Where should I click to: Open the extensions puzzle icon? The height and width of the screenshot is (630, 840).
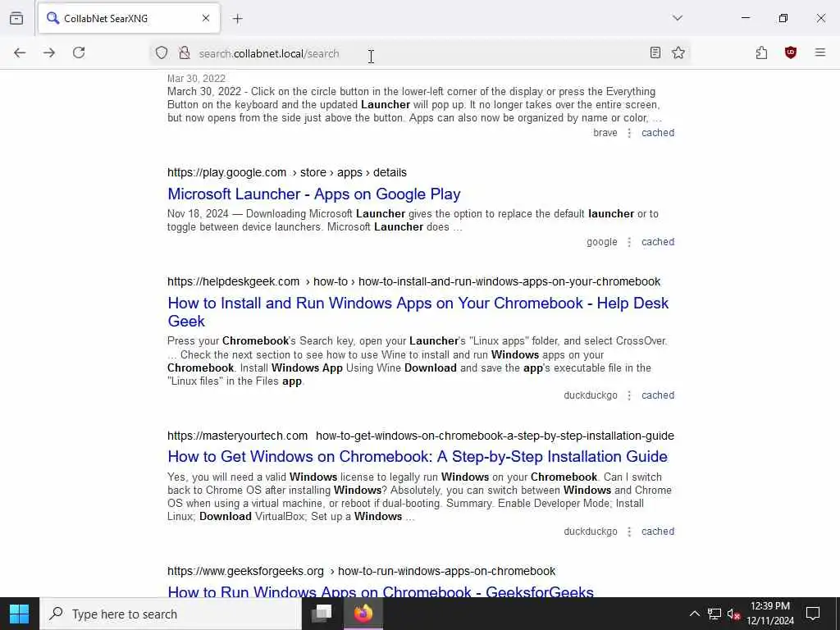[x=761, y=52]
